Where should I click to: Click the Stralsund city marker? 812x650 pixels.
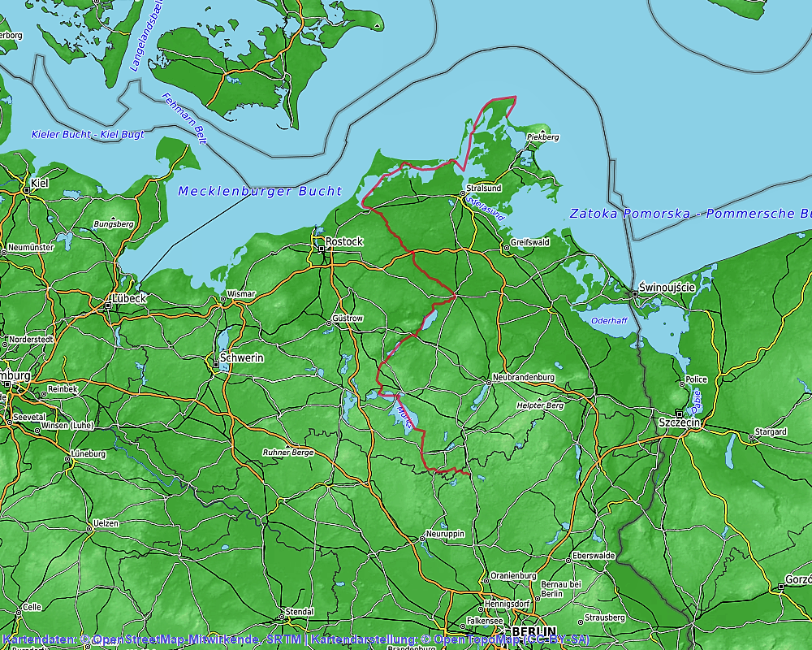click(x=462, y=194)
